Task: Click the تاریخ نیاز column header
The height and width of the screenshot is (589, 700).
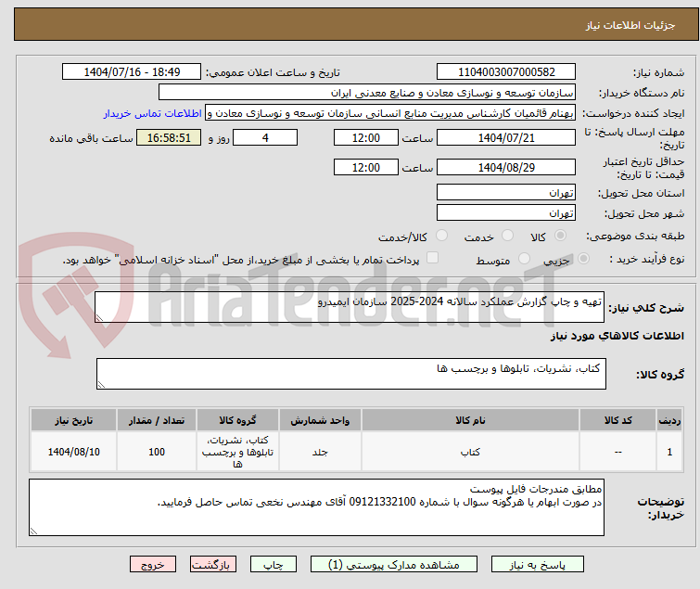Action: click(x=73, y=420)
